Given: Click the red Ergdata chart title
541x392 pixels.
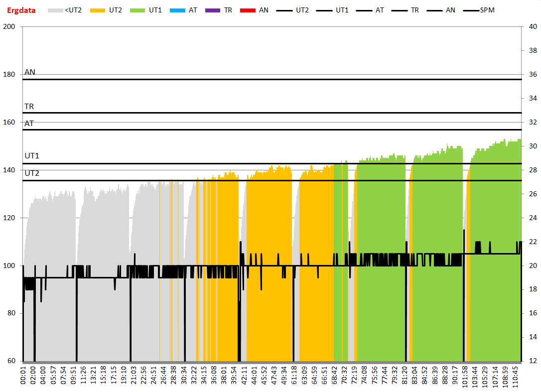Looking at the screenshot, I should coord(21,10).
